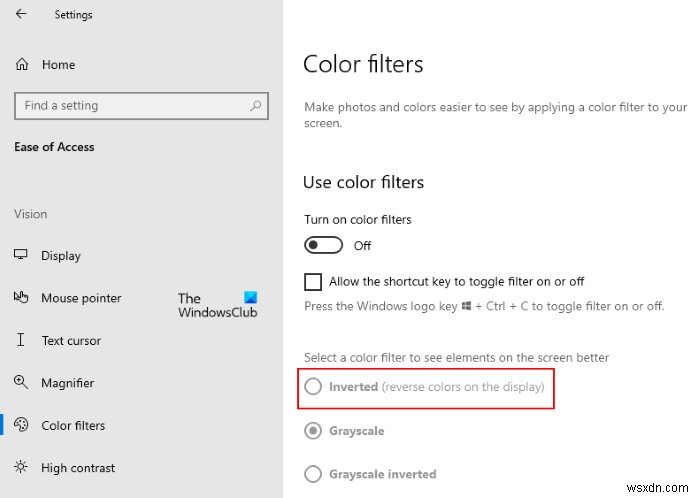
Task: Click the High contrast sun icon
Action: 21,468
